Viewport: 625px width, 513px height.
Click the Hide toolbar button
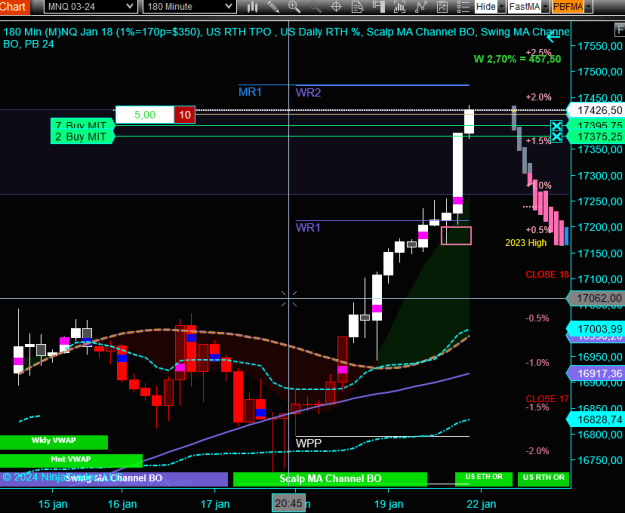click(486, 7)
